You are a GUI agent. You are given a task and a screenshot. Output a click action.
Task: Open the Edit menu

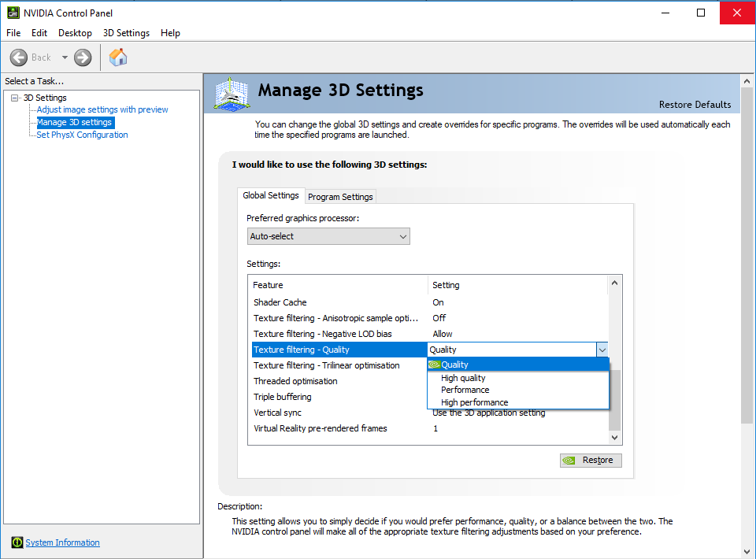pyautogui.click(x=39, y=33)
